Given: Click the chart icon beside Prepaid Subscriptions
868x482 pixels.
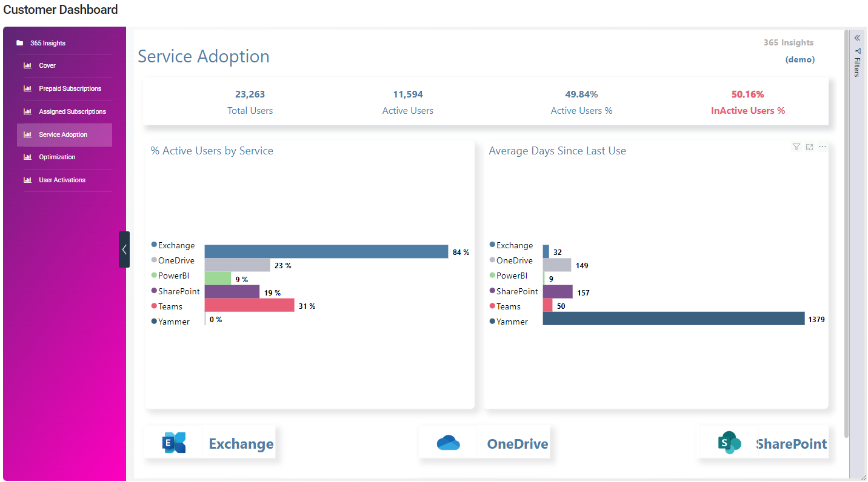Looking at the screenshot, I should point(27,88).
